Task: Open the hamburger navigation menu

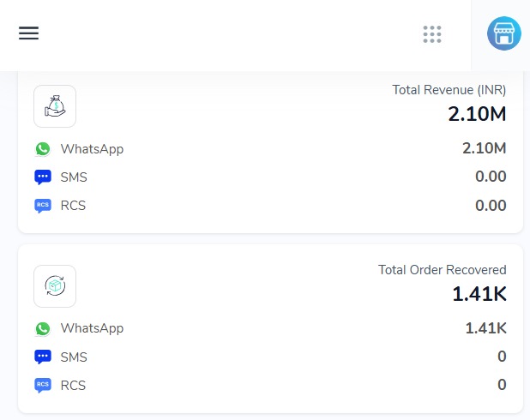Action: (x=29, y=33)
